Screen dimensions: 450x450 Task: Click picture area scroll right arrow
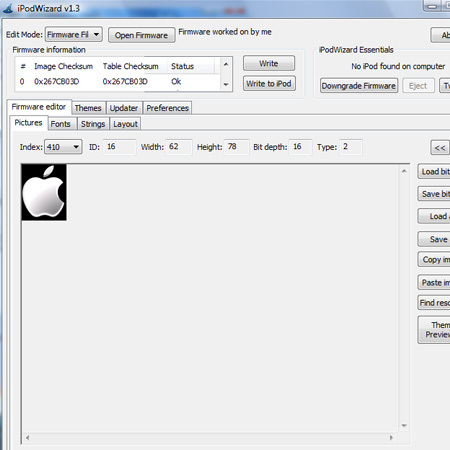point(391,438)
